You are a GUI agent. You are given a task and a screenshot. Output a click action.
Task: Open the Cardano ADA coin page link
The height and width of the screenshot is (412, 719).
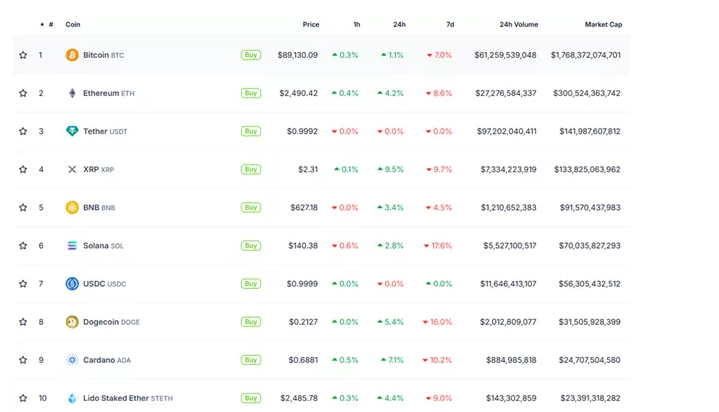107,360
